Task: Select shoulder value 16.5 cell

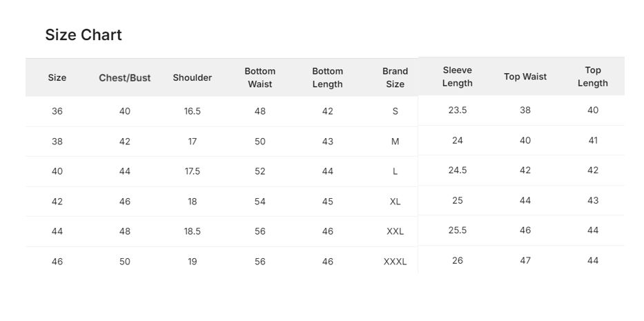Action: (x=192, y=111)
